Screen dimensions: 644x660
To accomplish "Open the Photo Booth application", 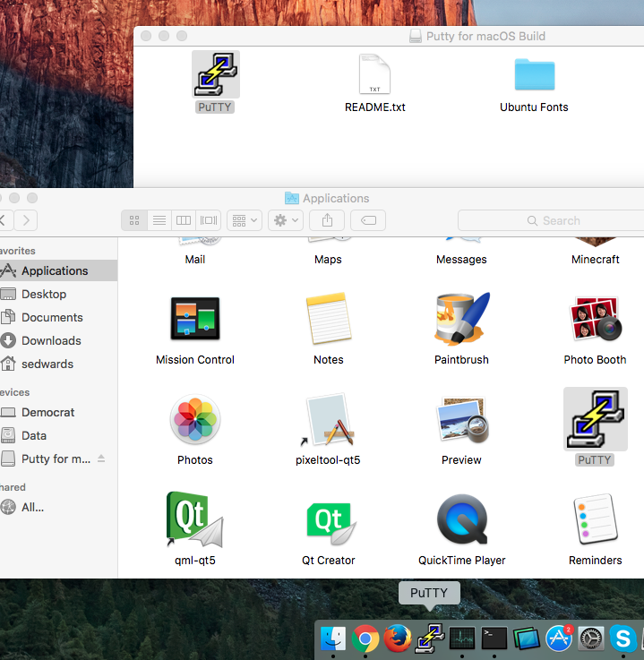I will pos(595,320).
